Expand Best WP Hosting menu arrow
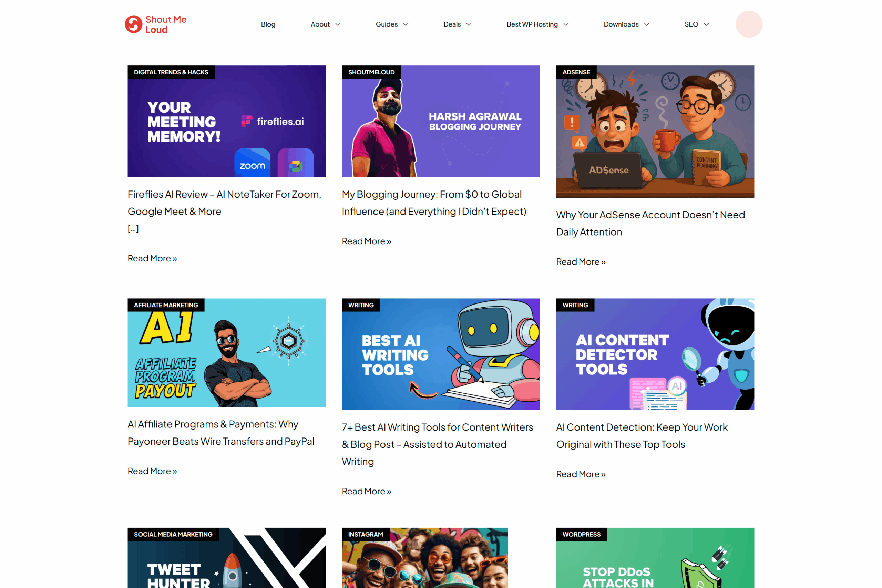 [x=566, y=25]
